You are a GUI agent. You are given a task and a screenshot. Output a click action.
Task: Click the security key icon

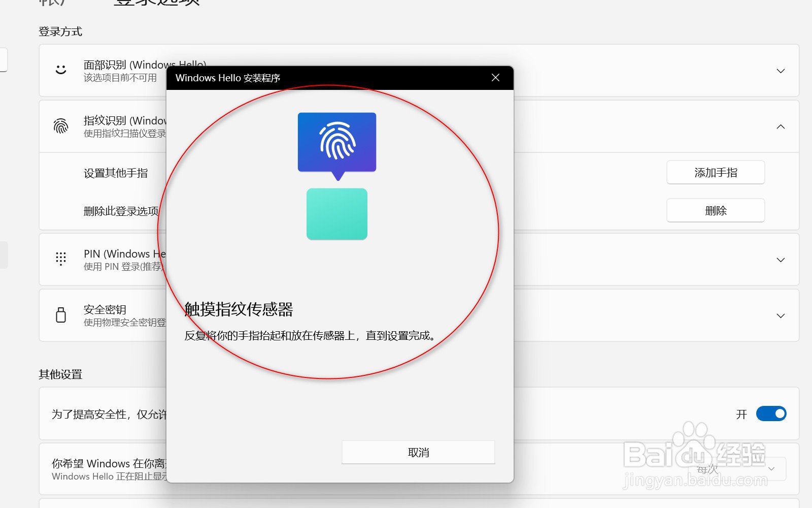61,315
